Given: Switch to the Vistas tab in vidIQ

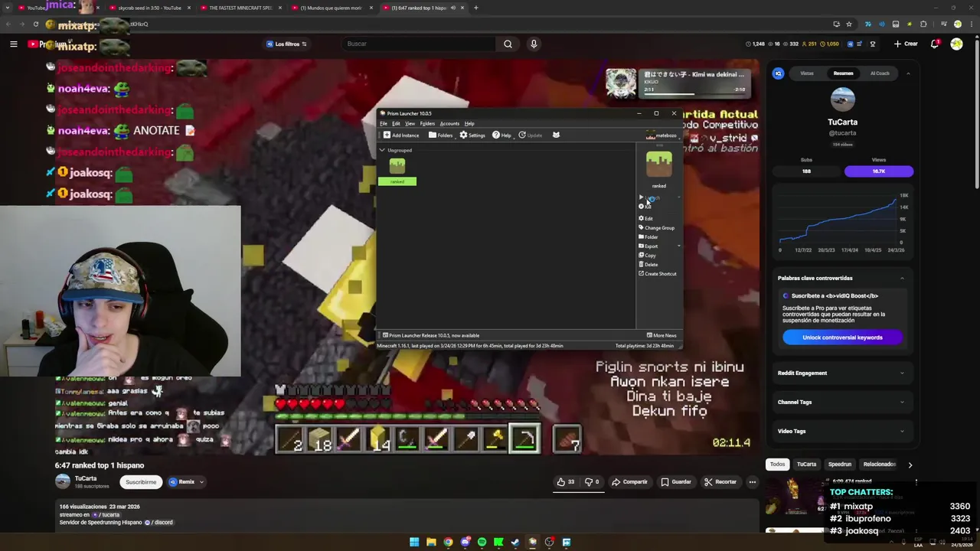Looking at the screenshot, I should (x=807, y=73).
